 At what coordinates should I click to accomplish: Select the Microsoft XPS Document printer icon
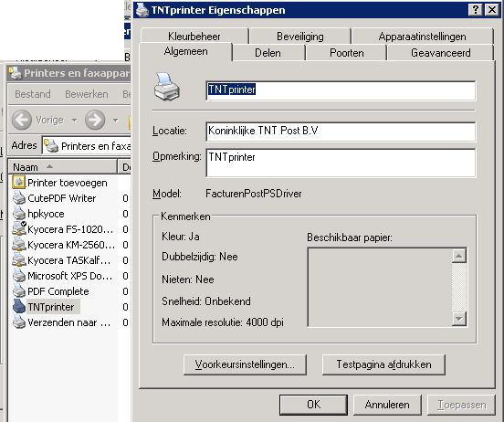click(18, 276)
